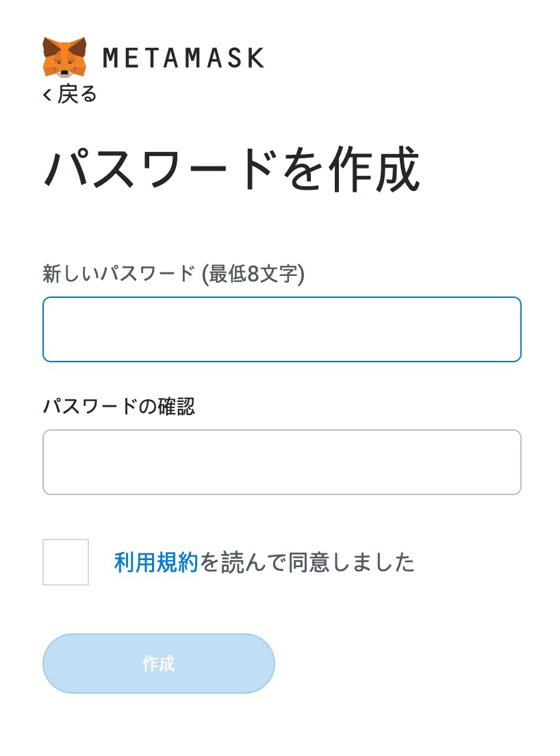Select the password confirmation textbox

[282, 462]
